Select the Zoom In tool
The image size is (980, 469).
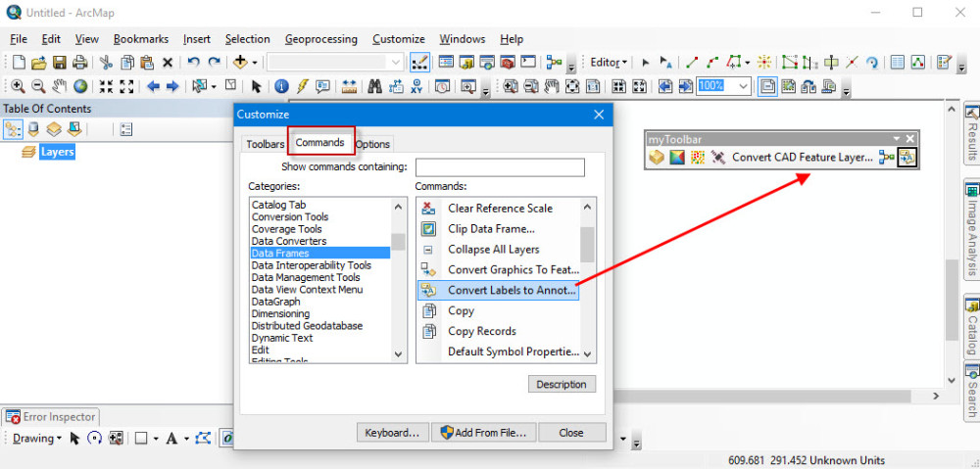pos(18,86)
